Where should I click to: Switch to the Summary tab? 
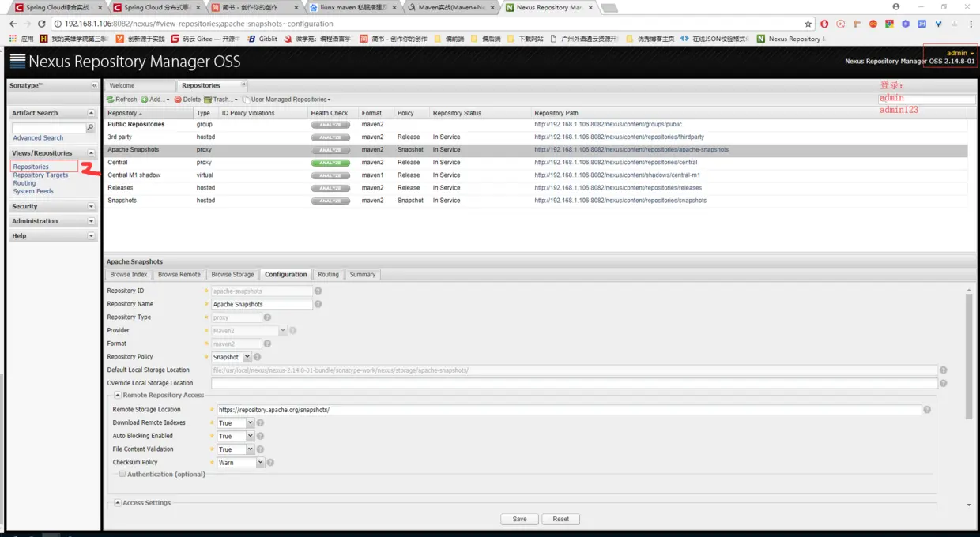coord(363,275)
